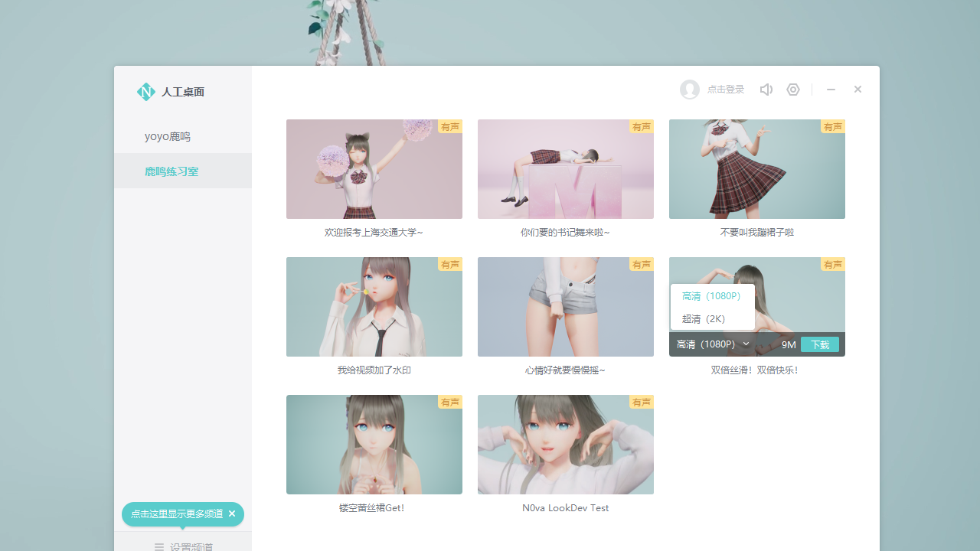
Task: Collapse the 高清（1080P） resolution dropdown
Action: click(x=746, y=344)
